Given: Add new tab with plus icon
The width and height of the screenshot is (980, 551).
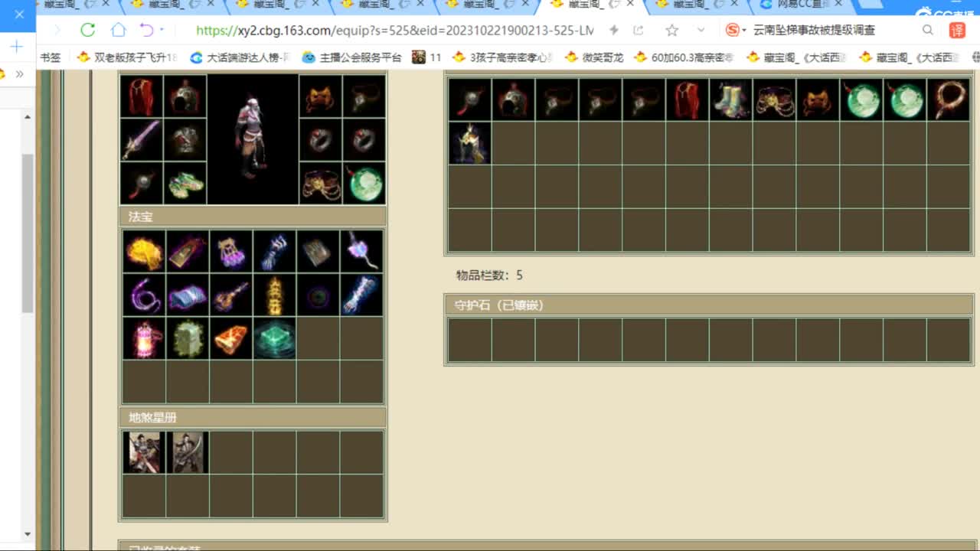Looking at the screenshot, I should tap(17, 47).
